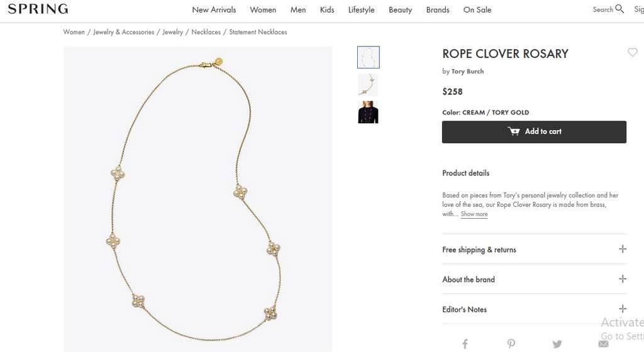644x357 pixels.
Task: Open the New Arrivals menu
Action: (214, 10)
